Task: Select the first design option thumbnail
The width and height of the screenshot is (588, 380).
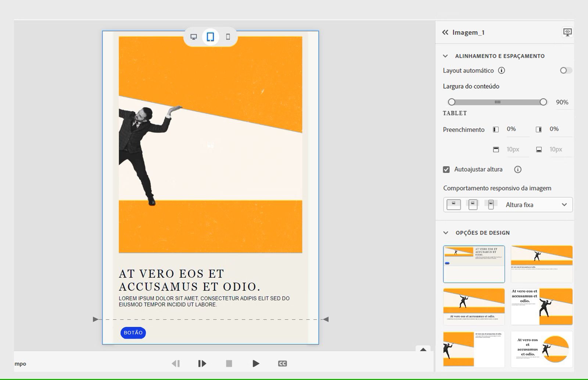Action: 474,264
